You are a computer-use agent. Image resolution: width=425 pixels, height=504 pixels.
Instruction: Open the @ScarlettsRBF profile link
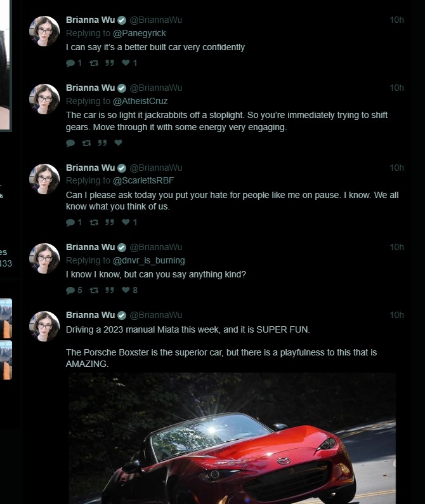pyautogui.click(x=143, y=180)
